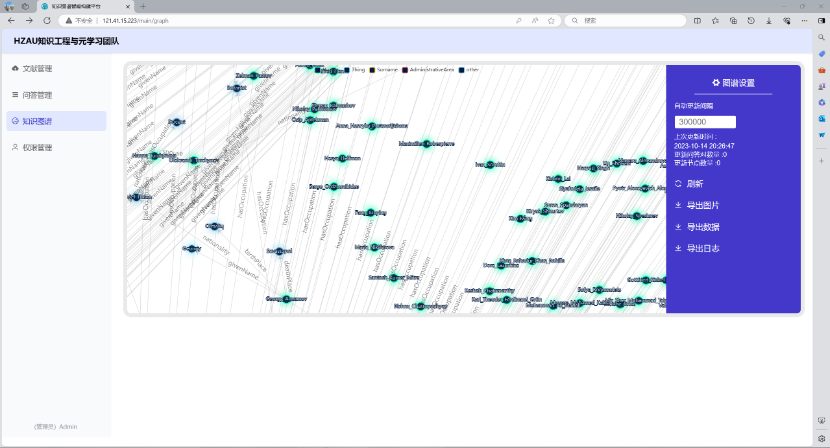Toggle the AdministrativeArea legend item
This screenshot has height=448, width=830.
(432, 70)
